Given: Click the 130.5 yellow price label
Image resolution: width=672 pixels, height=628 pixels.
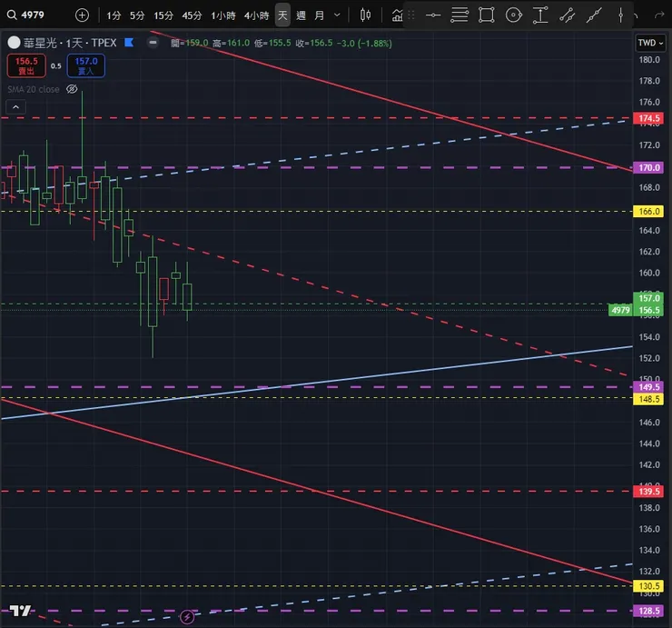Looking at the screenshot, I should click(648, 586).
